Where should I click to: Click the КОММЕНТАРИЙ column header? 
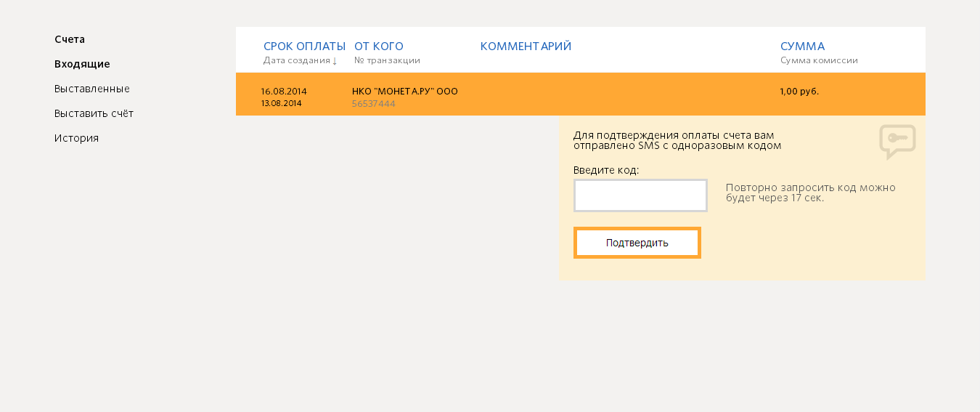[x=526, y=47]
